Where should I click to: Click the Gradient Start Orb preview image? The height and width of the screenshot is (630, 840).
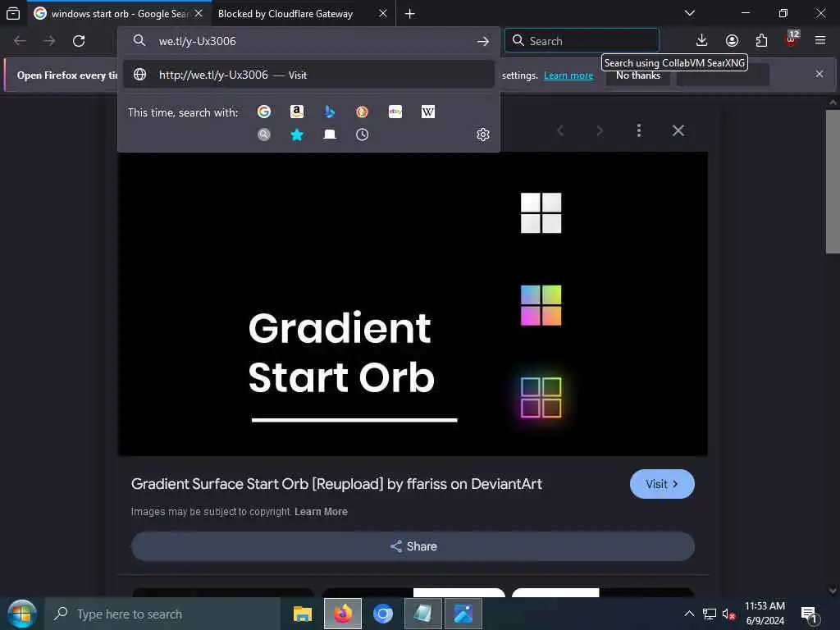point(413,304)
